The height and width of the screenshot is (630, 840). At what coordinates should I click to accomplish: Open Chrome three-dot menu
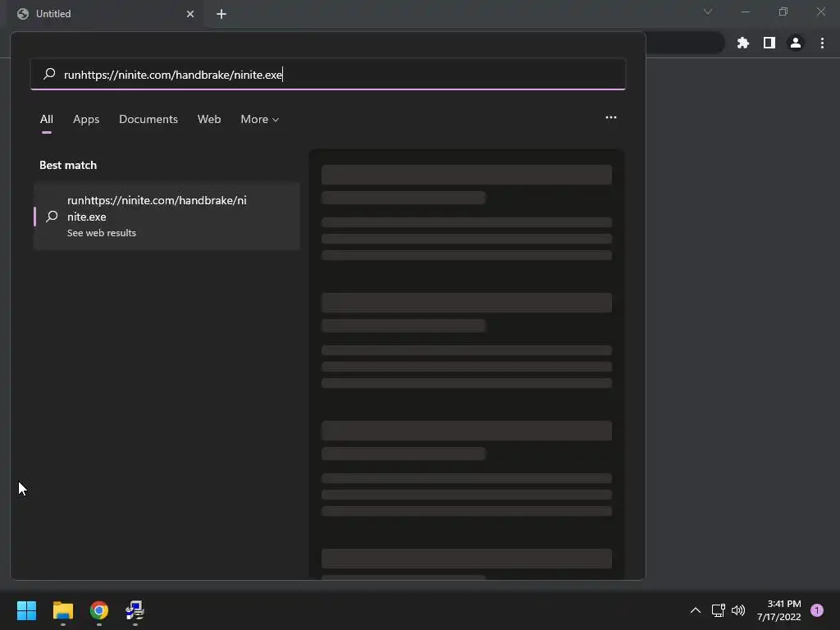pyautogui.click(x=822, y=43)
